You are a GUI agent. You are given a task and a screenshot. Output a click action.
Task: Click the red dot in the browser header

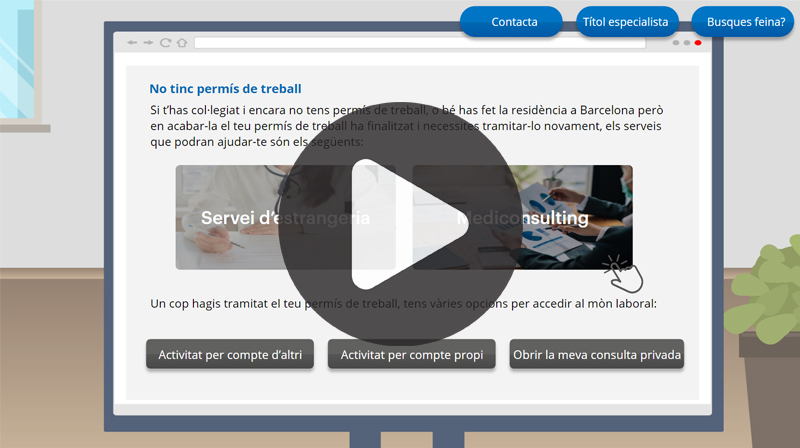coord(698,43)
